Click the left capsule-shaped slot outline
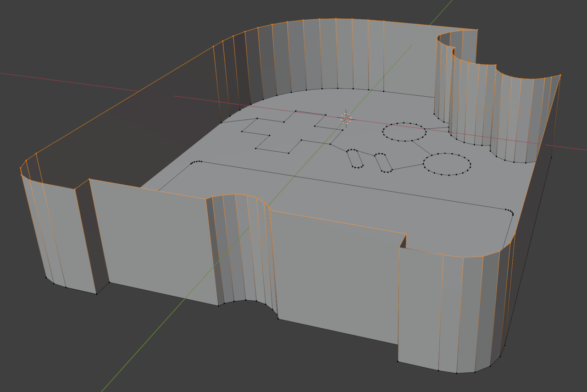 (355, 158)
